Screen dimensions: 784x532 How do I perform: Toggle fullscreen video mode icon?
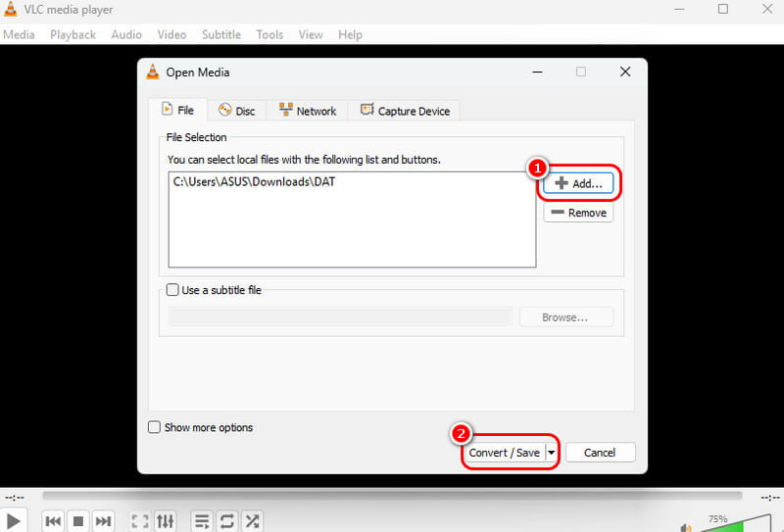pos(140,521)
